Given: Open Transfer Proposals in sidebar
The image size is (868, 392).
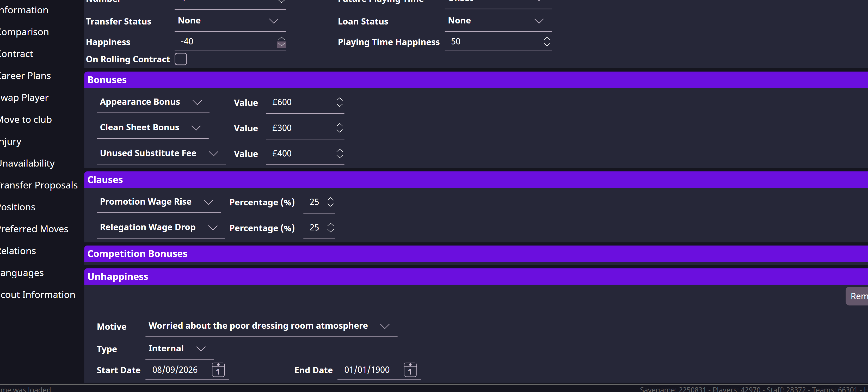Looking at the screenshot, I should [38, 185].
